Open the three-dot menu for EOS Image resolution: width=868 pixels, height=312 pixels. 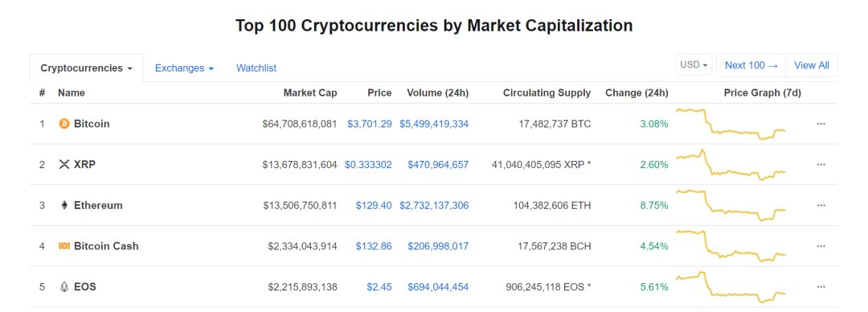821,287
